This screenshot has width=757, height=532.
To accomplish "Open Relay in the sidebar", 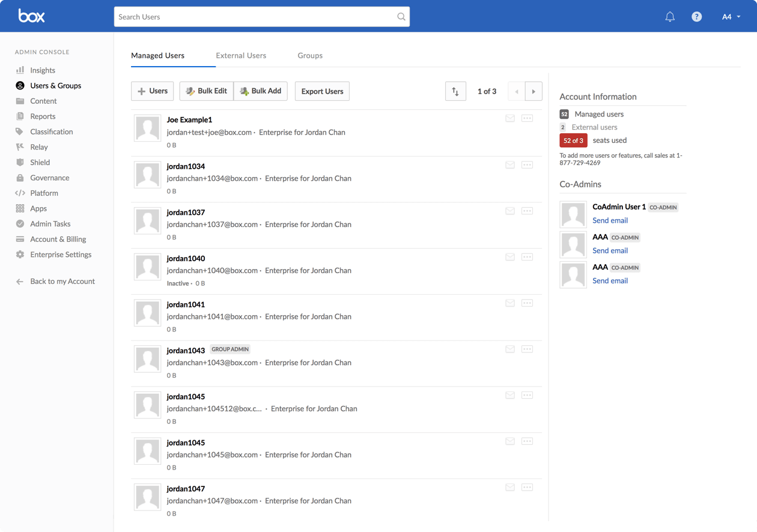I will [x=39, y=147].
